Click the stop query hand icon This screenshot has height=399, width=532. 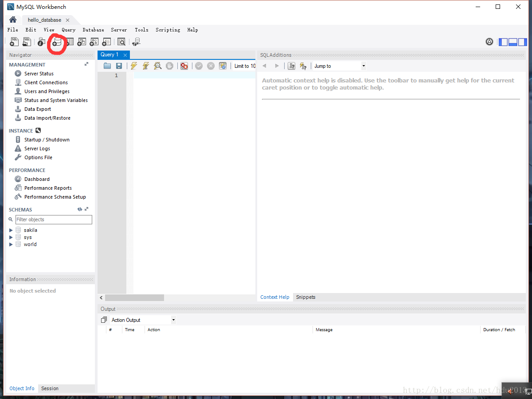[169, 66]
